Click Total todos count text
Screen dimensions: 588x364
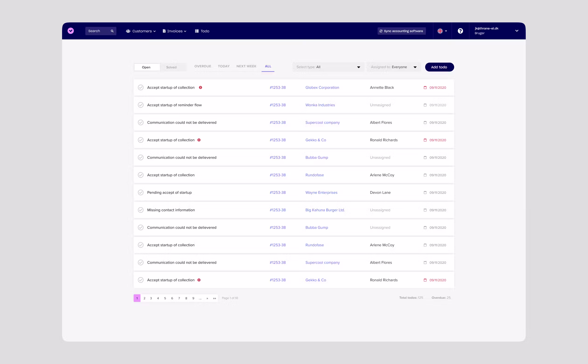pos(411,298)
